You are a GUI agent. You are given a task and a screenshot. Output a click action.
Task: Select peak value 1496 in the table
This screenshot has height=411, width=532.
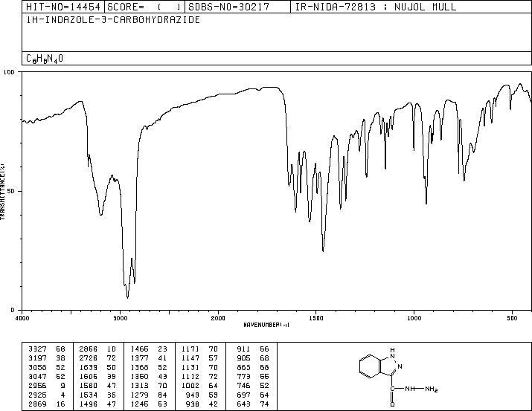tap(89, 404)
